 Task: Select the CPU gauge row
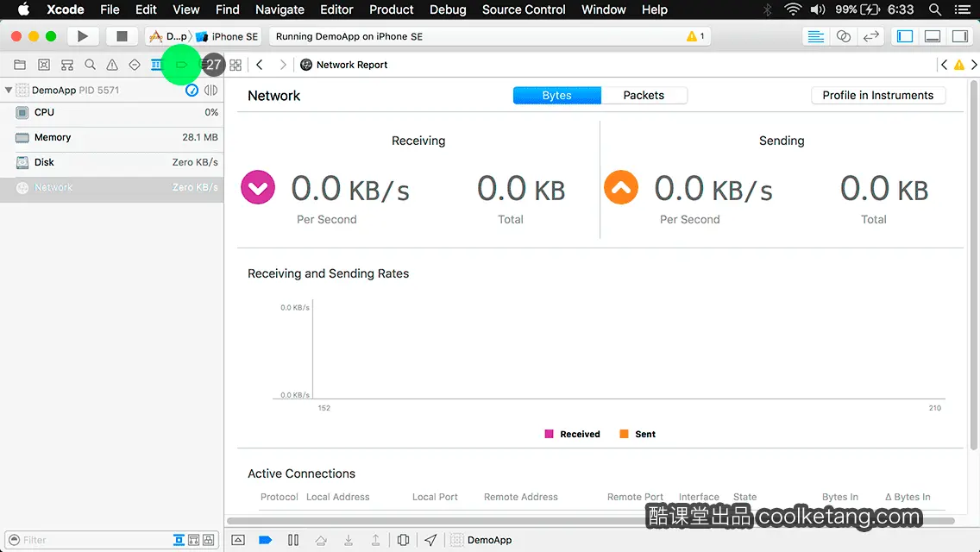(x=112, y=112)
